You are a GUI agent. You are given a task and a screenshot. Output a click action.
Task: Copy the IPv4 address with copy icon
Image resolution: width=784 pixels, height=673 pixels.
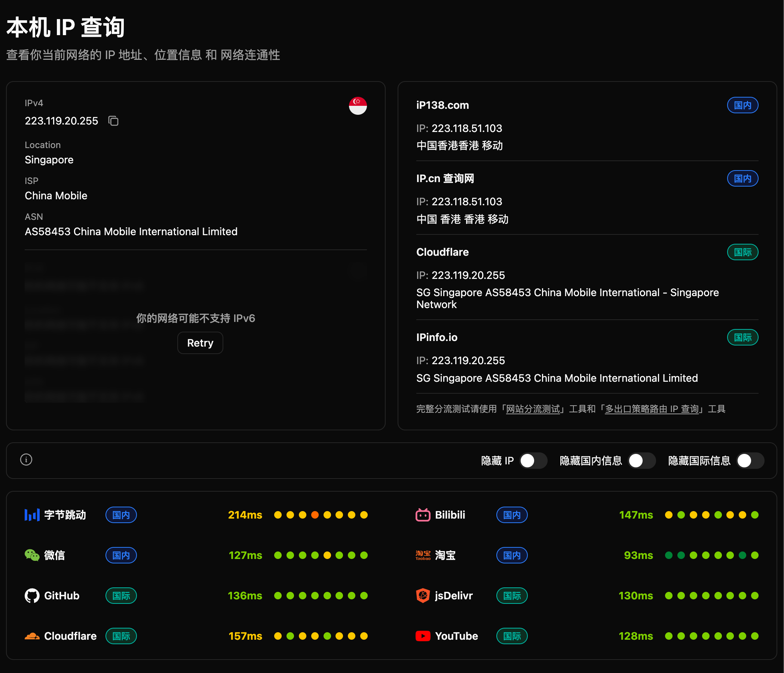tap(113, 121)
